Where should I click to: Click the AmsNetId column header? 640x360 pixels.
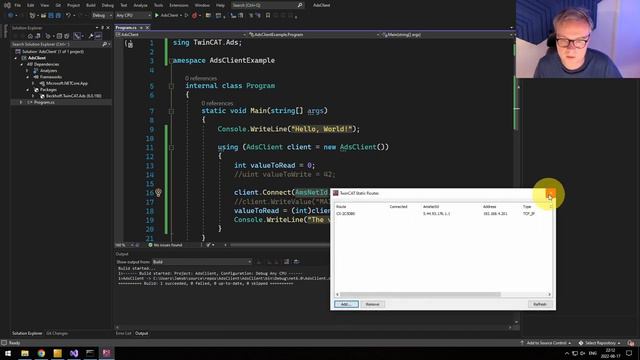(x=431, y=207)
